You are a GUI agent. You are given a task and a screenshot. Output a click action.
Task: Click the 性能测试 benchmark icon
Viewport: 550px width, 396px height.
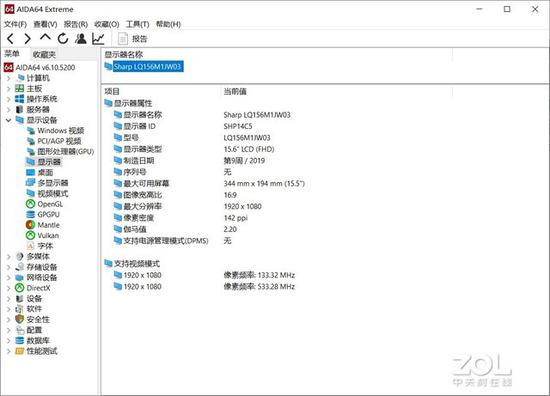pyautogui.click(x=20, y=351)
